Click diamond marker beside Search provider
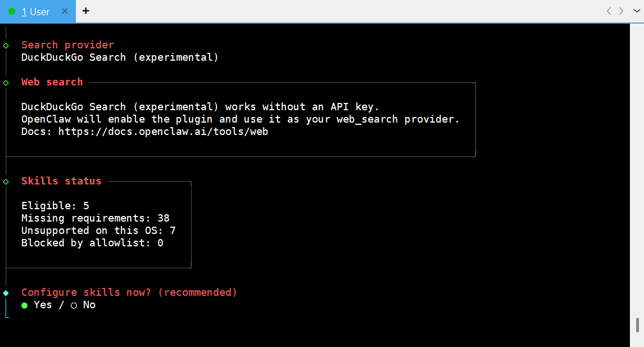 point(6,45)
